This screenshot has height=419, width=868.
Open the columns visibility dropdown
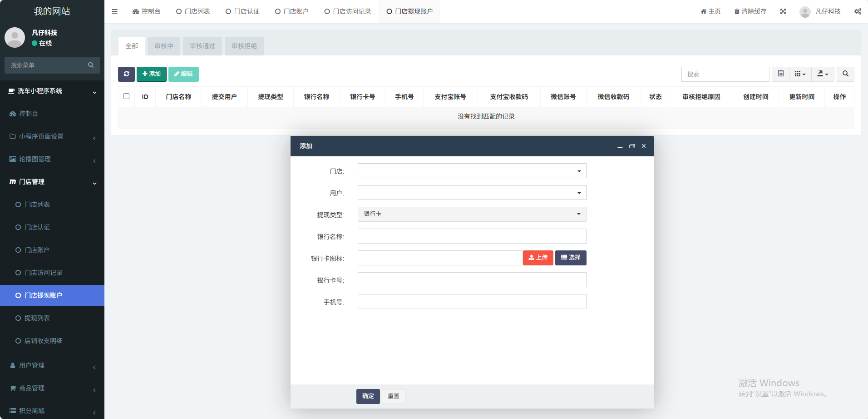pos(800,74)
